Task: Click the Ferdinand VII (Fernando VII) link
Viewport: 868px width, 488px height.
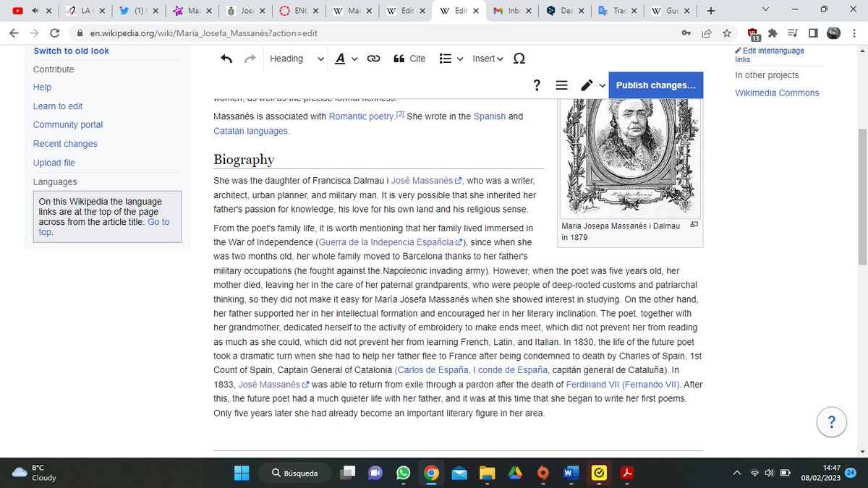Action: pyautogui.click(x=623, y=383)
